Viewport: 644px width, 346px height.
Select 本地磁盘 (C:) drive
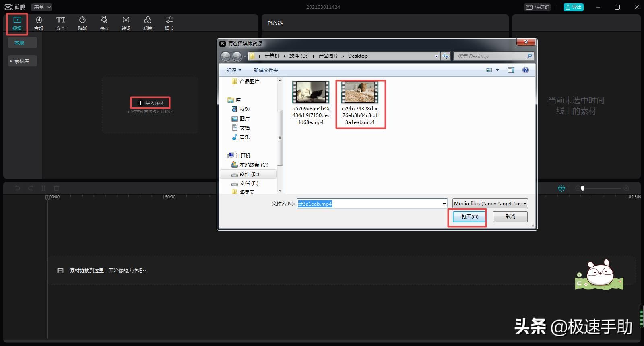coord(250,165)
